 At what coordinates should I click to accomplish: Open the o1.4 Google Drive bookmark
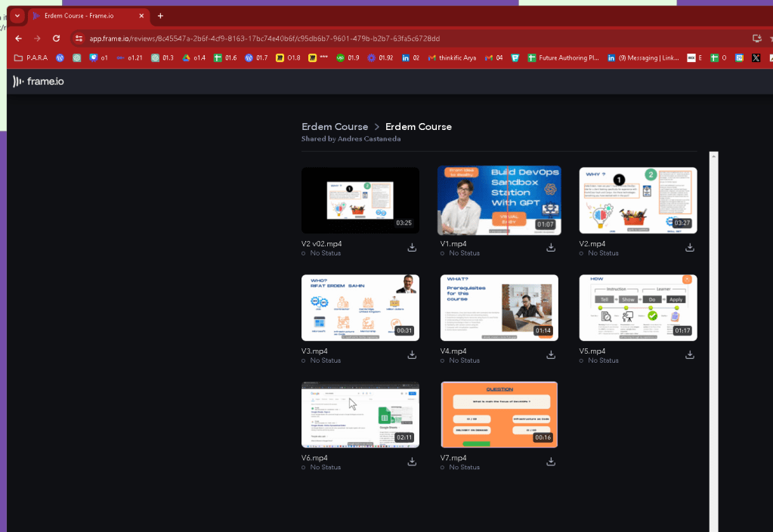point(193,57)
